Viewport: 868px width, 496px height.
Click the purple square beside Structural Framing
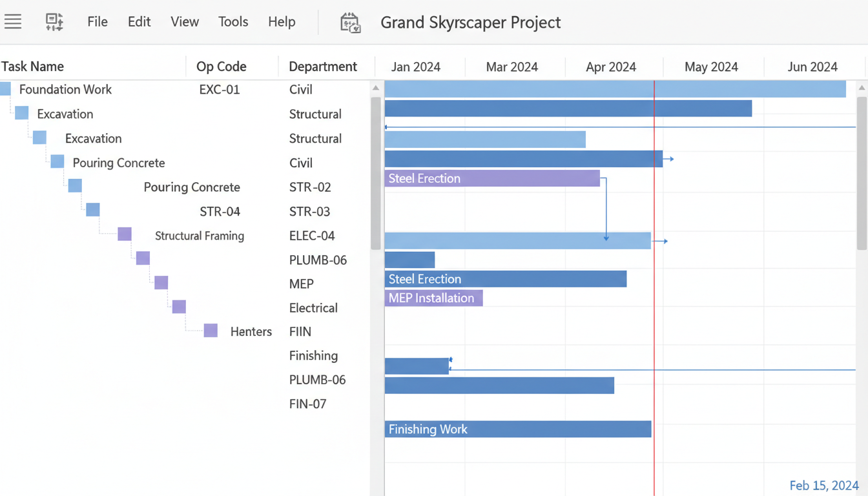(x=125, y=234)
